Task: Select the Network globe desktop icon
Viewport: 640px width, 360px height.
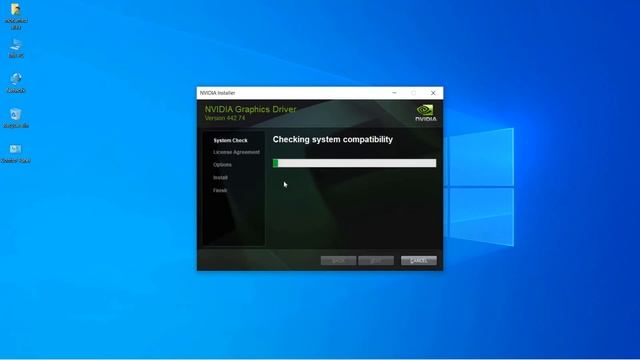Action: (16, 83)
